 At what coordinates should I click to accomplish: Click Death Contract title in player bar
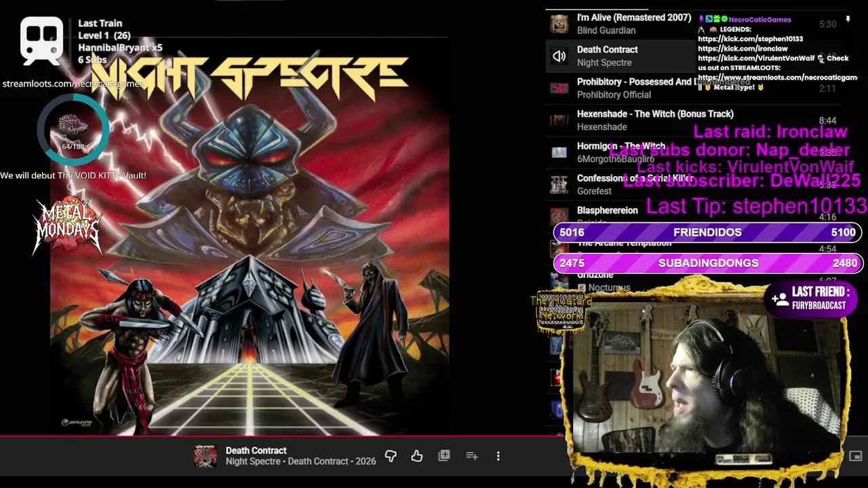click(256, 451)
